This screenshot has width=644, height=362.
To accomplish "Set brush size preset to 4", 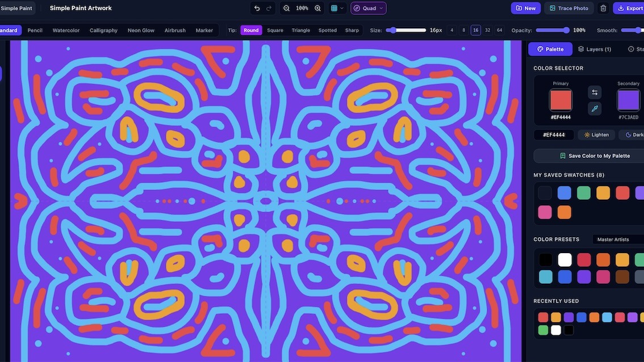I will coord(452,31).
